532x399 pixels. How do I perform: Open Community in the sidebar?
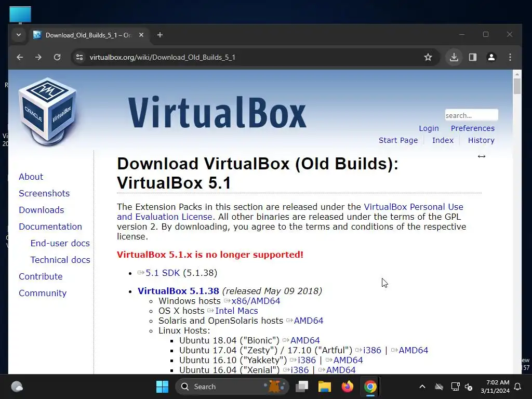(x=43, y=293)
